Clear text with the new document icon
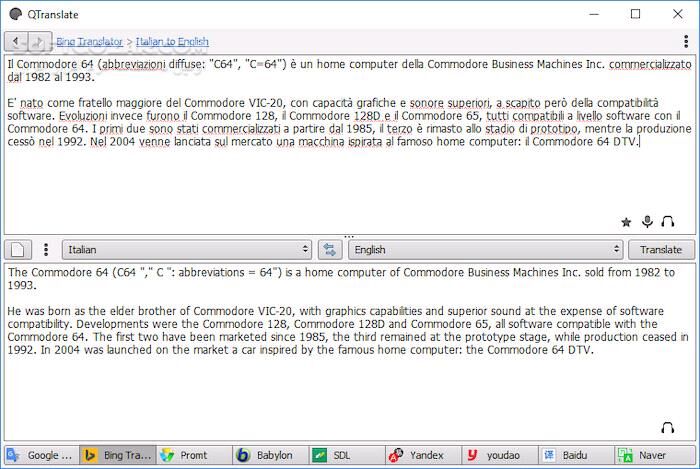Image resolution: width=700 pixels, height=469 pixels. pos(19,249)
